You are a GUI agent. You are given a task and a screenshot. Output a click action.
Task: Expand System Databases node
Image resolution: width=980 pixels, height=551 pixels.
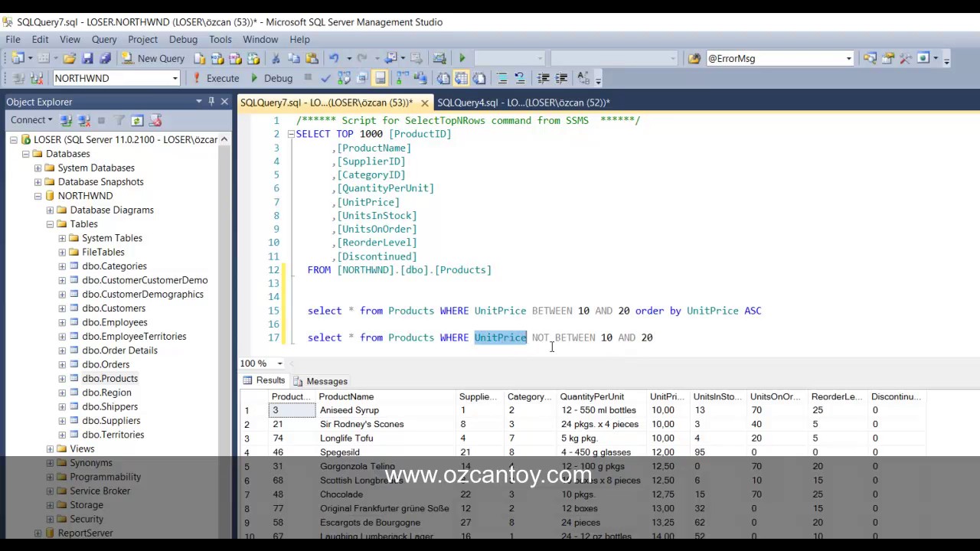tap(38, 168)
